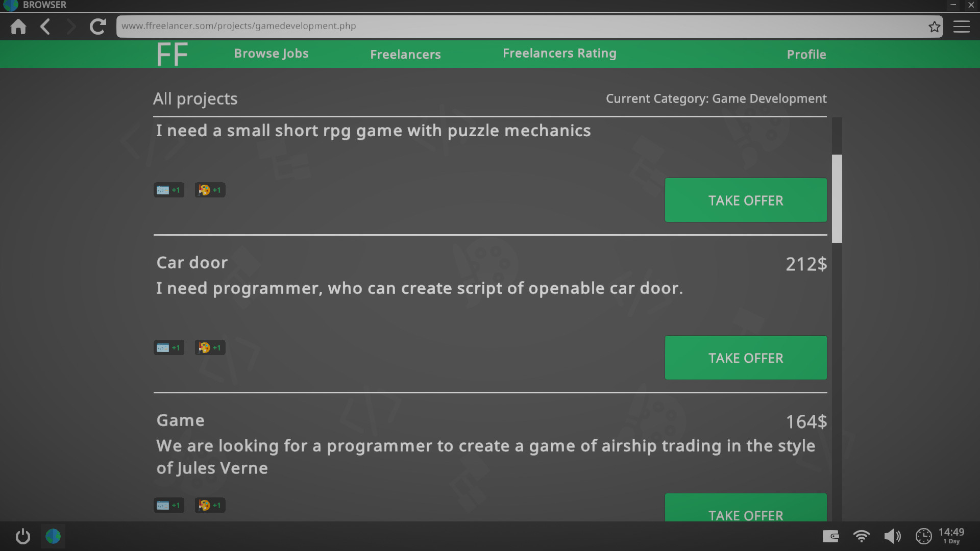Click the sound/volume icon in taskbar

click(x=893, y=536)
